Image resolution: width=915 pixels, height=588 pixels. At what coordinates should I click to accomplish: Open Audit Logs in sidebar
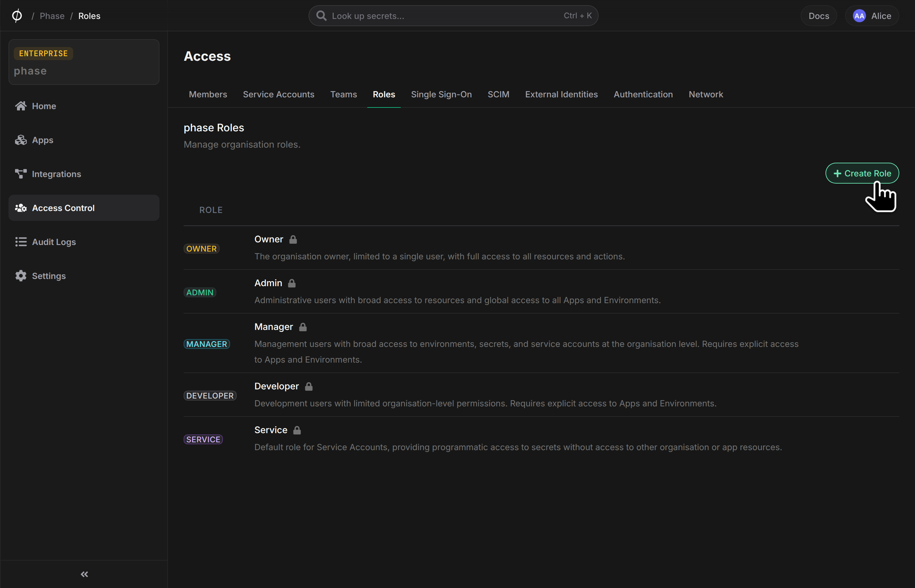[84, 242]
